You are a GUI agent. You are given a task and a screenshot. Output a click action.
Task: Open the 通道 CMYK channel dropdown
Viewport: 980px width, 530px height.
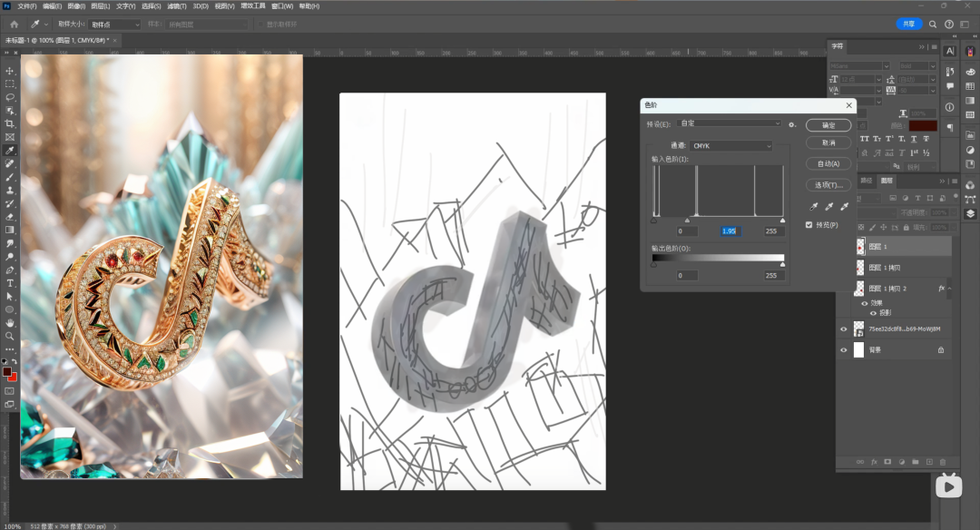[731, 145]
